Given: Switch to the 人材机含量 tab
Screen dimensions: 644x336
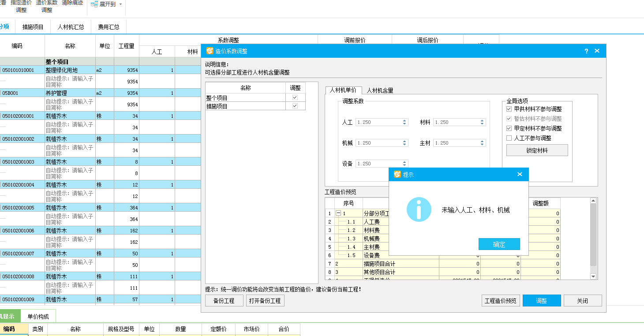Looking at the screenshot, I should pyautogui.click(x=380, y=90).
